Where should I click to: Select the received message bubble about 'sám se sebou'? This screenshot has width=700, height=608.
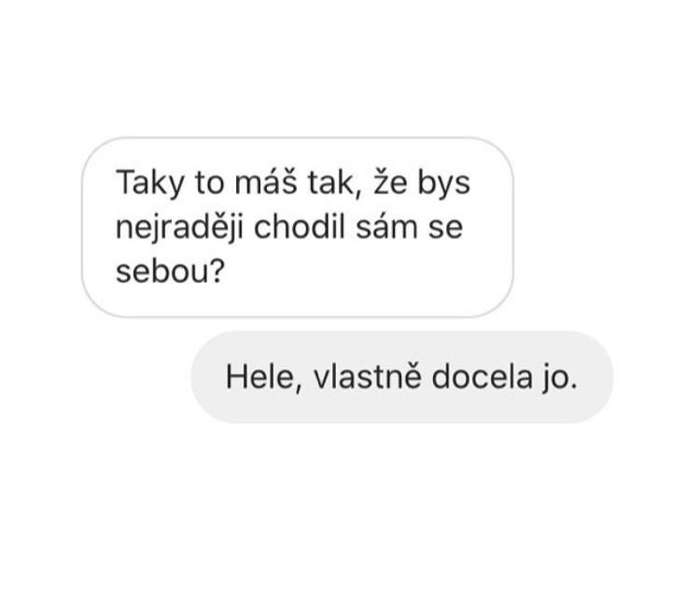[298, 227]
